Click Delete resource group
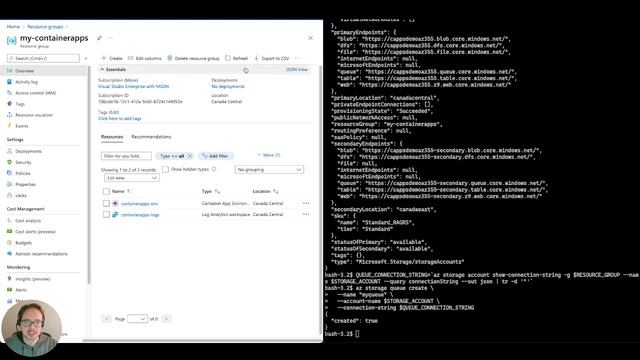The height and width of the screenshot is (360, 640). 193,58
